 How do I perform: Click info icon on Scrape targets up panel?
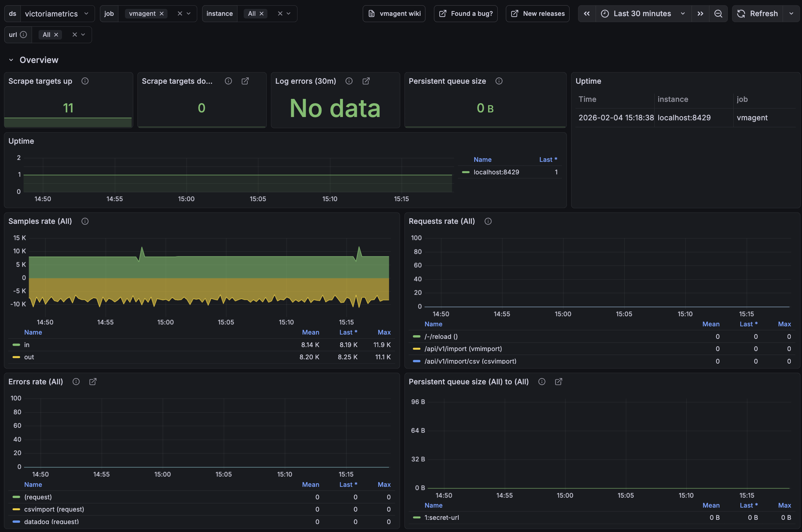(x=85, y=81)
